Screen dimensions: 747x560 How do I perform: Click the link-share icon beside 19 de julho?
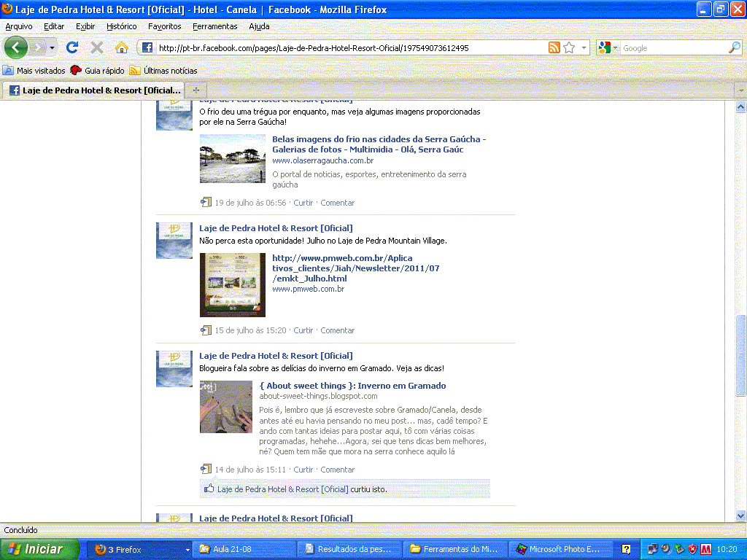pyautogui.click(x=206, y=203)
